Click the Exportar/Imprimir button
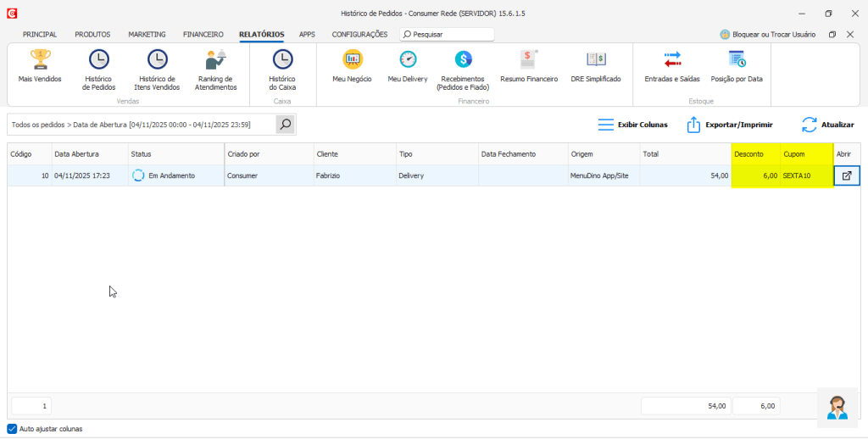The height and width of the screenshot is (439, 868). (x=729, y=125)
